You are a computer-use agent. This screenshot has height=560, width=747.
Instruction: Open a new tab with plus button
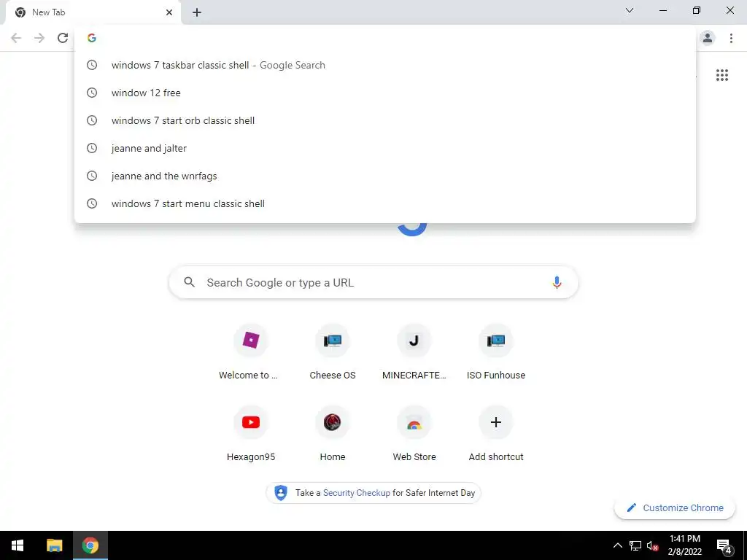coord(197,12)
